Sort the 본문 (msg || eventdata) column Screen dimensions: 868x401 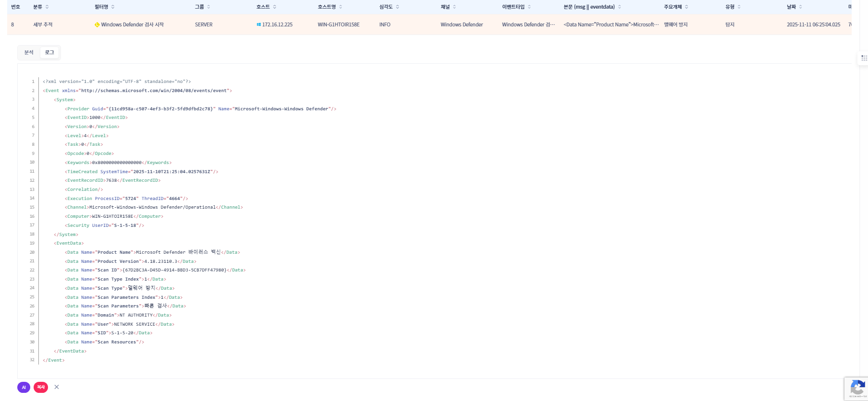pos(619,7)
